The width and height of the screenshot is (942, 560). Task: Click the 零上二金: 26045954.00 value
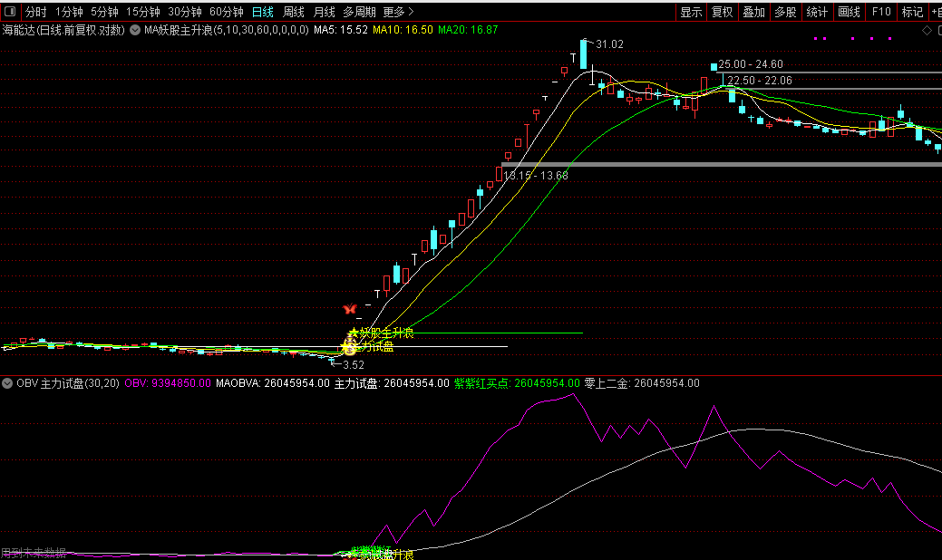pos(642,383)
